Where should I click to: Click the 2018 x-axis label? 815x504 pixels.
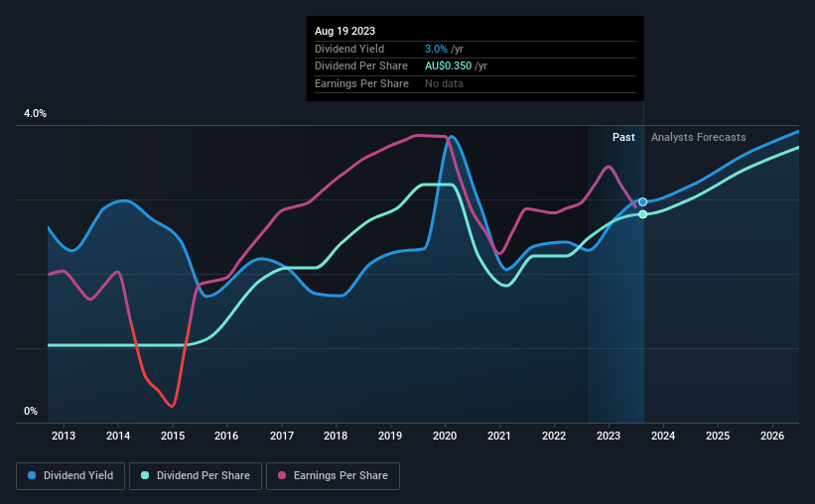(x=336, y=436)
